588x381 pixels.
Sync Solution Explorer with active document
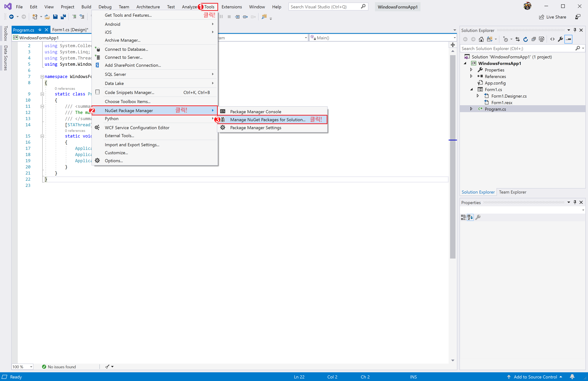[x=518, y=39]
